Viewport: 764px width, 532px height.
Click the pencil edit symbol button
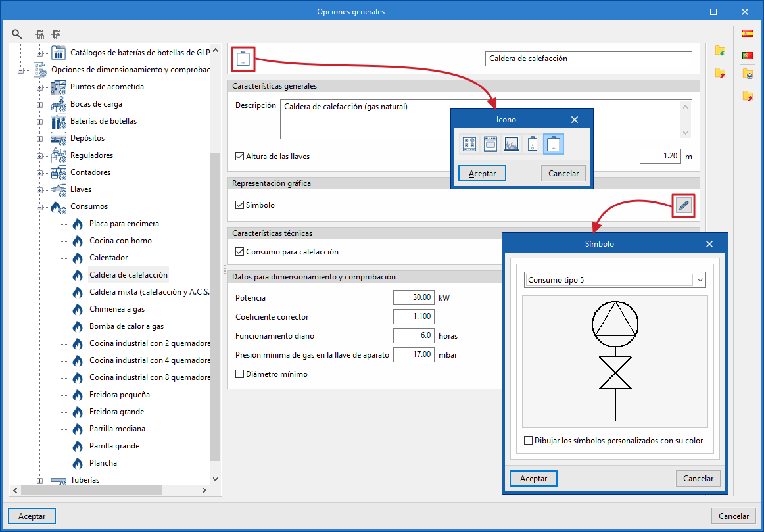(x=684, y=206)
